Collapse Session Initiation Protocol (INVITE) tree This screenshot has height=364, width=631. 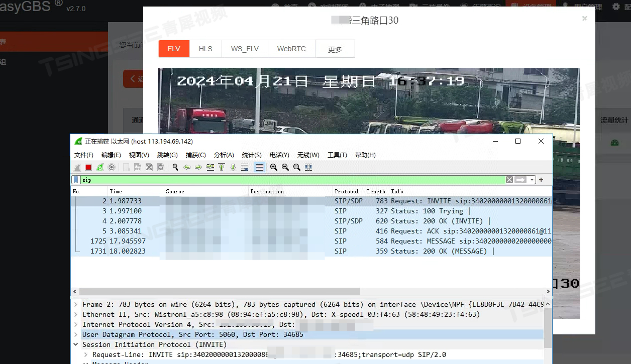click(x=76, y=344)
